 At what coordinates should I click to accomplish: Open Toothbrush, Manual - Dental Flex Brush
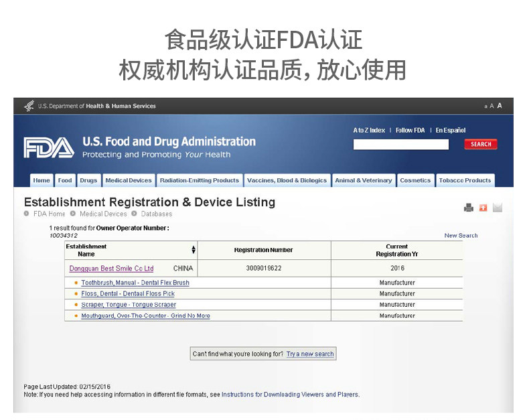point(135,283)
